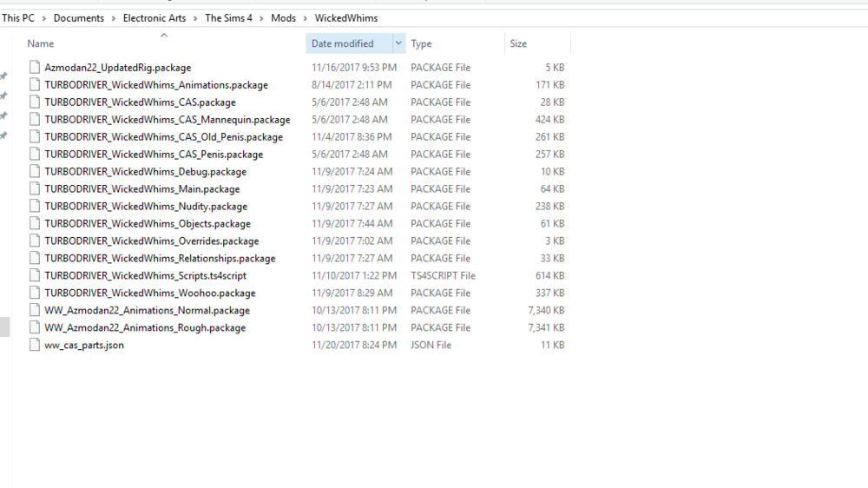Click the file icon for TURBODRIVER_WickedWhims_Animations.package

click(x=35, y=85)
